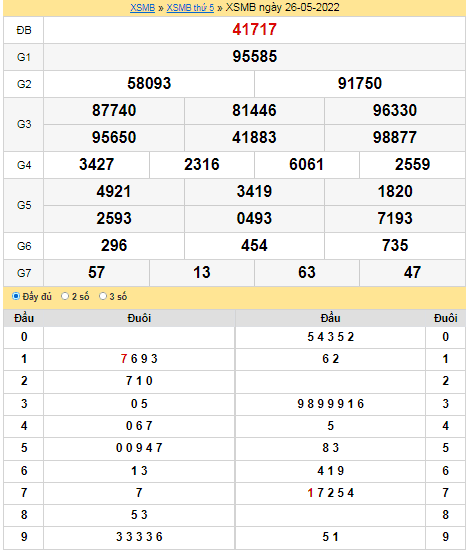Click the G7 number 47
The height and width of the screenshot is (555, 469).
click(412, 273)
